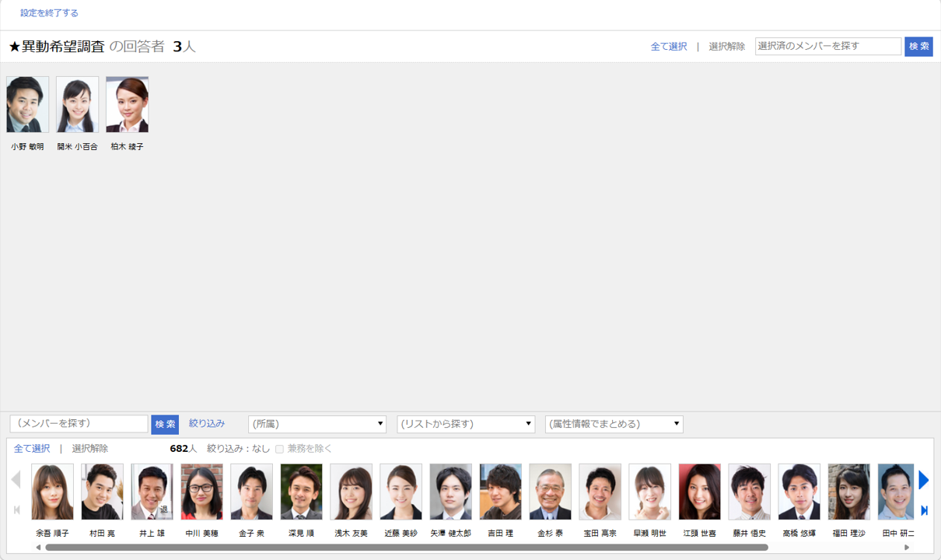Click the member list horizontal scrollbar thumb
This screenshot has width=941, height=560.
[x=407, y=548]
